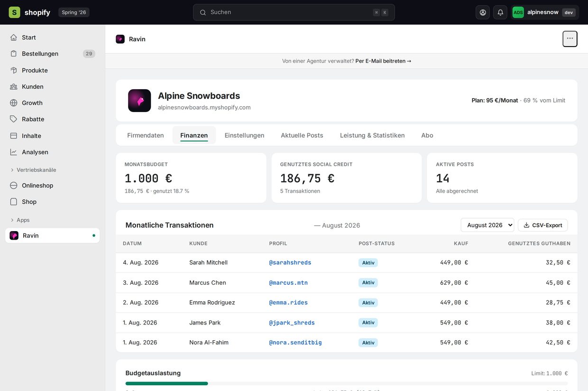The height and width of the screenshot is (391, 588).
Task: Click the Ravin icon in page header
Action: [x=120, y=39]
